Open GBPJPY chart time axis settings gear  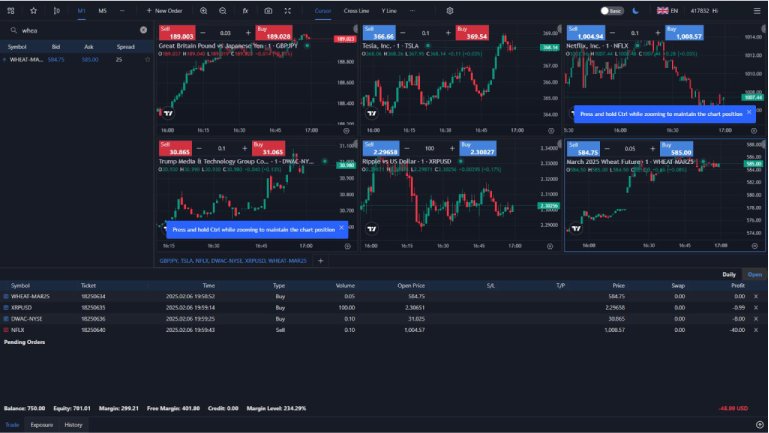coord(346,130)
